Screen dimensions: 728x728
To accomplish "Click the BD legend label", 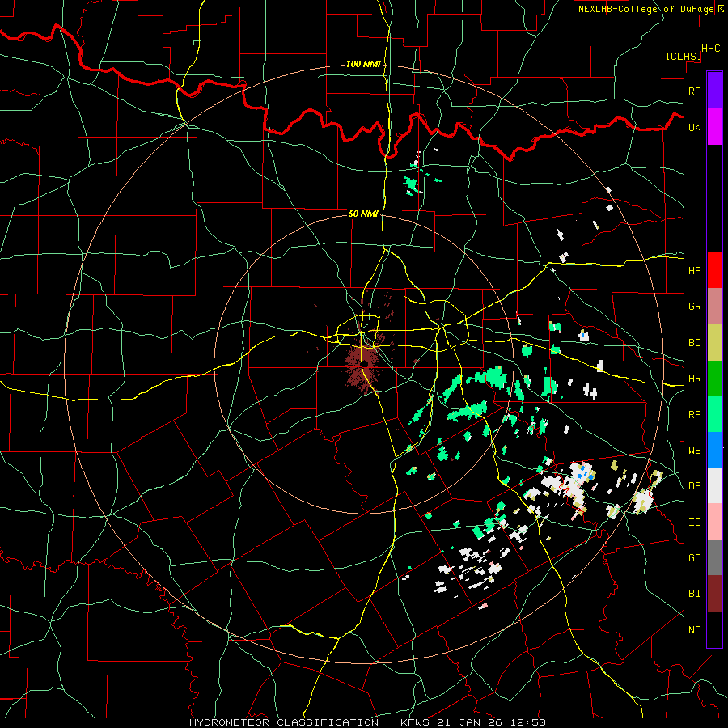I will pos(694,343).
